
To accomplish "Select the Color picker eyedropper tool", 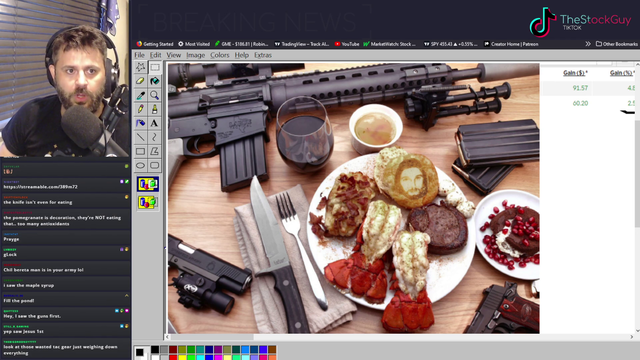I will tap(140, 95).
